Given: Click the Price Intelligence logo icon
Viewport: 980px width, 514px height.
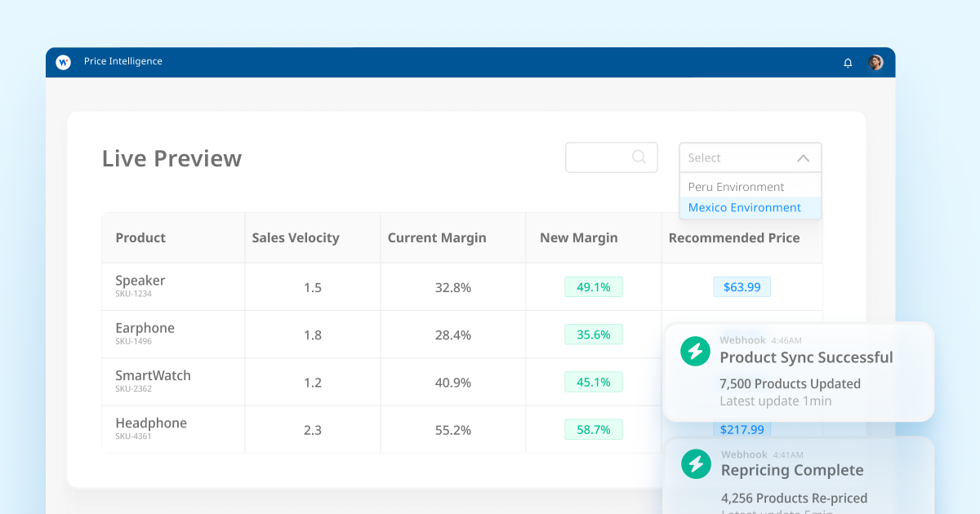Looking at the screenshot, I should (63, 62).
